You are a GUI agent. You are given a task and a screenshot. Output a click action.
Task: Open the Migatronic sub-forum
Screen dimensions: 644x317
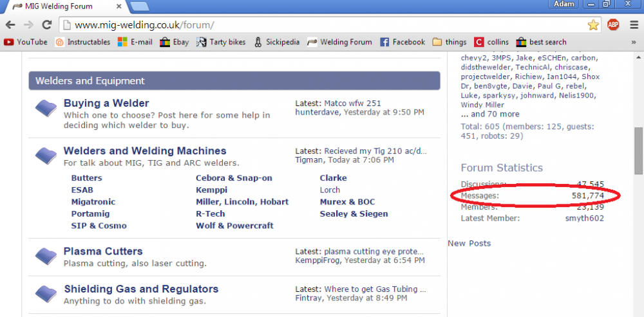click(x=93, y=202)
